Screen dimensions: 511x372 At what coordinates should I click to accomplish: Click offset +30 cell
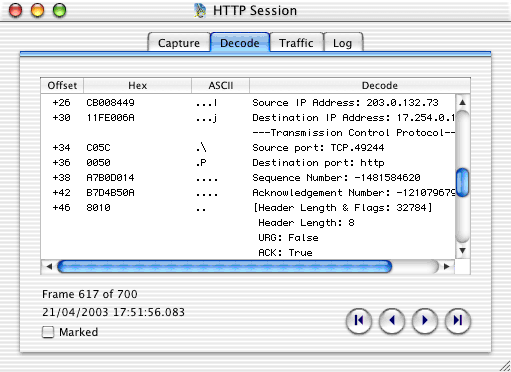coord(61,118)
